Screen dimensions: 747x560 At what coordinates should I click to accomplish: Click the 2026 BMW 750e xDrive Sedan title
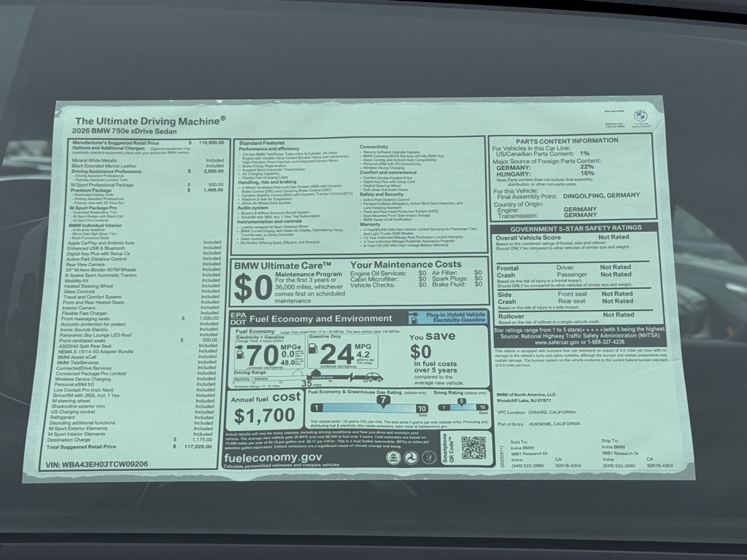125,130
